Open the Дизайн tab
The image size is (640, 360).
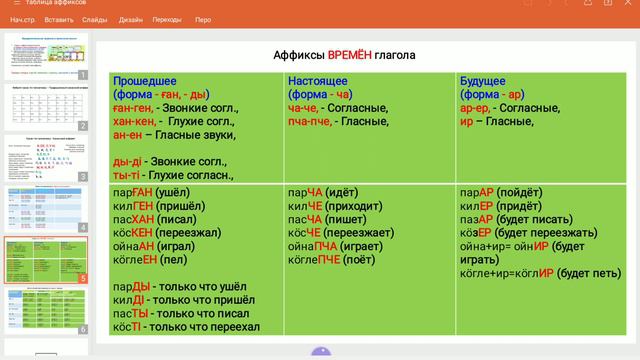(x=131, y=20)
